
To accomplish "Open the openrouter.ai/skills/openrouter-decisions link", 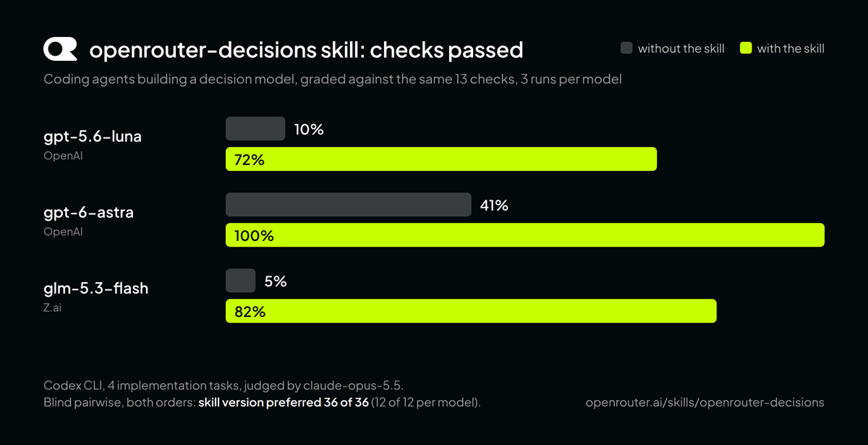I will coord(705,402).
